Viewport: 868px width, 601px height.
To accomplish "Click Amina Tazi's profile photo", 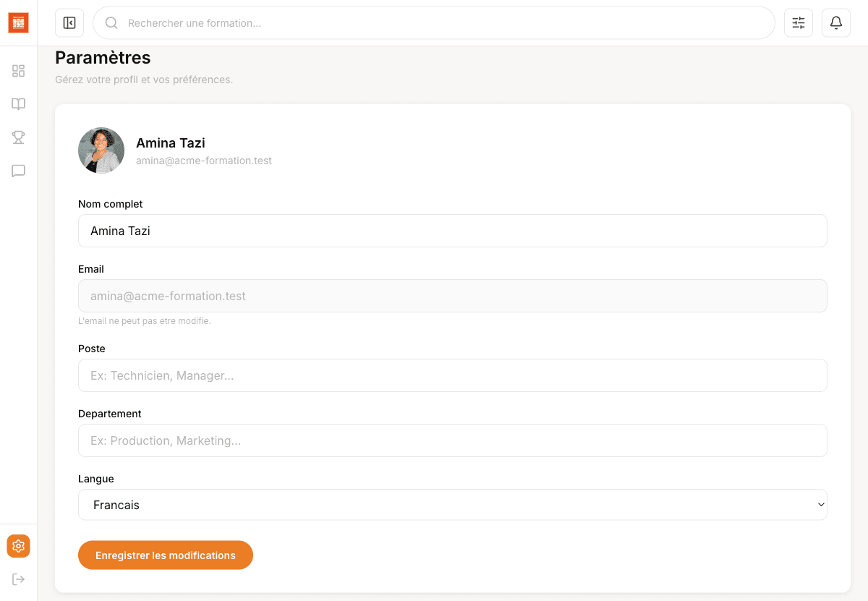I will (101, 150).
